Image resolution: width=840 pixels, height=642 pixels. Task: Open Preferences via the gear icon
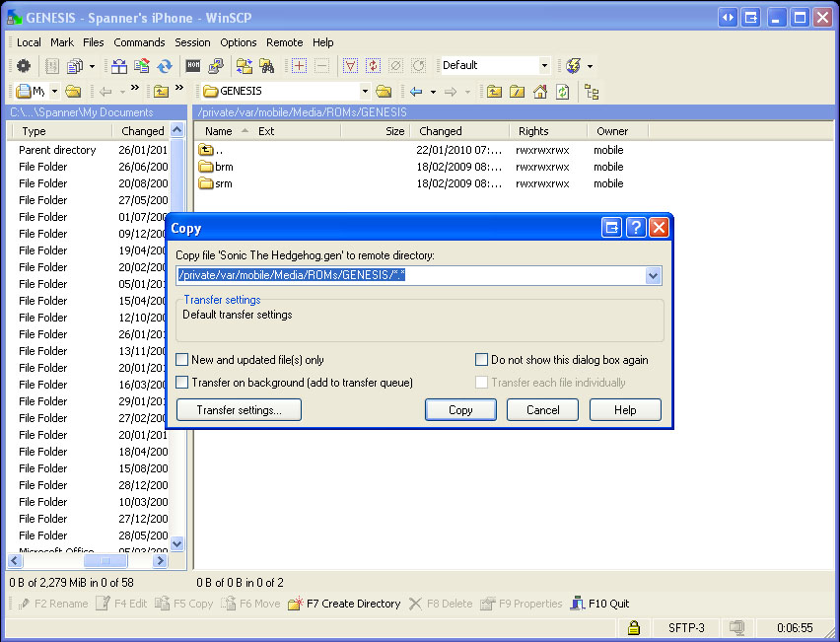[23, 66]
